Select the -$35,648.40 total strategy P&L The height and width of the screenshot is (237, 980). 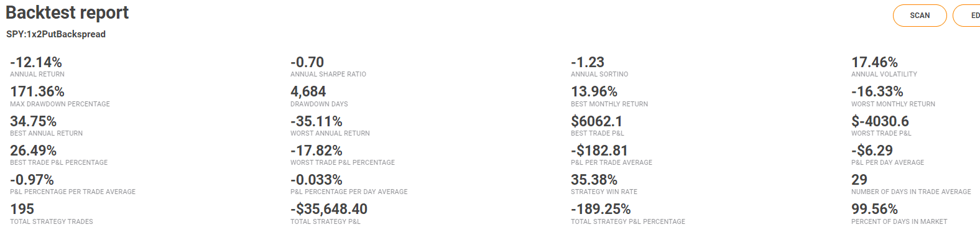pyautogui.click(x=329, y=209)
